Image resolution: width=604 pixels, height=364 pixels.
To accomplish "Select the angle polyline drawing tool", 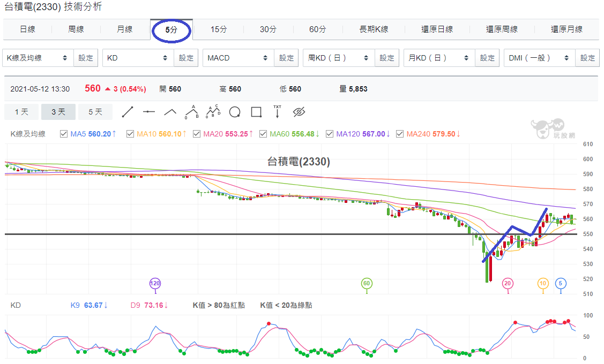I will 170,112.
